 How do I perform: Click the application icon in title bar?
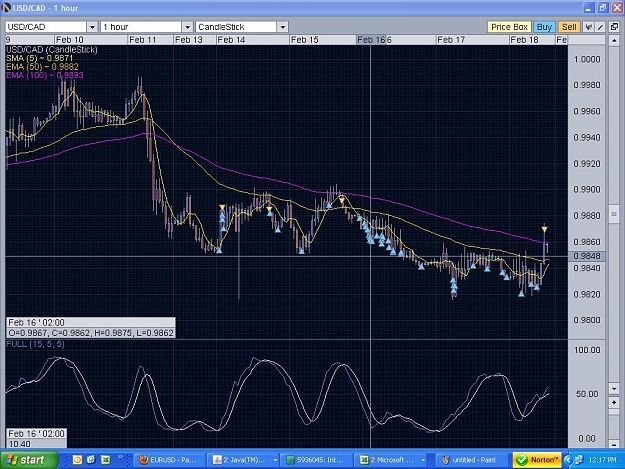coord(6,8)
